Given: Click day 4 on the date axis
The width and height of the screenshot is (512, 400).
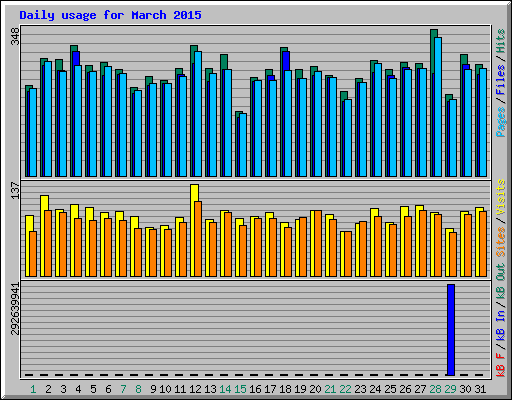Looking at the screenshot, I should [x=78, y=389].
